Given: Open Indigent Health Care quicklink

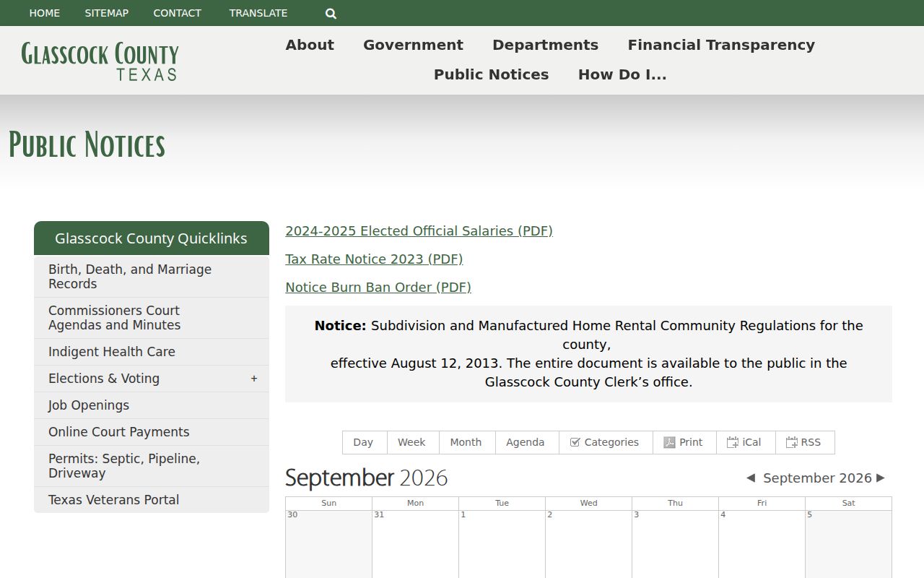Looking at the screenshot, I should [152, 352].
